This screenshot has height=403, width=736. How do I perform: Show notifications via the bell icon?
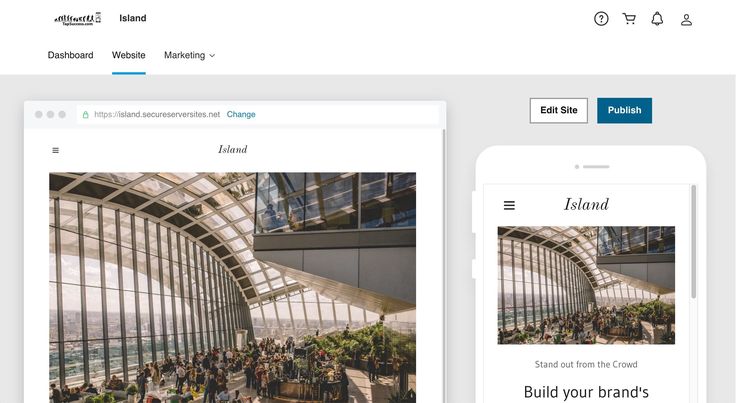click(x=657, y=19)
